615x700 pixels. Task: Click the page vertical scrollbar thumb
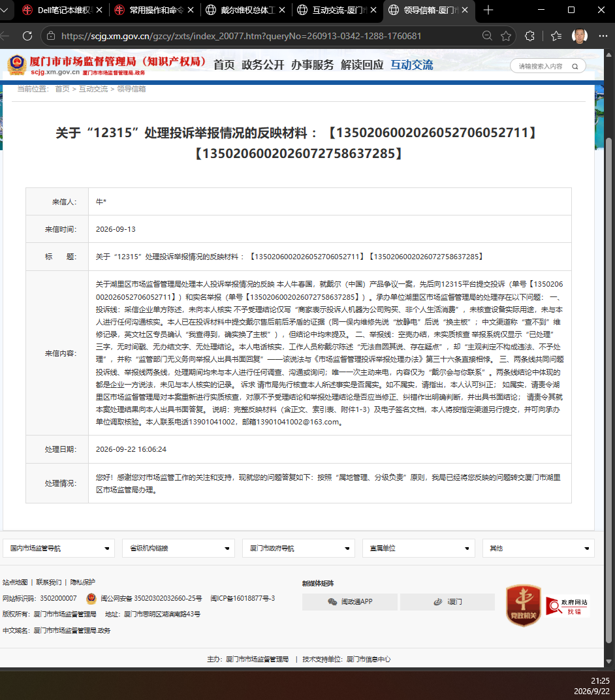point(608,390)
